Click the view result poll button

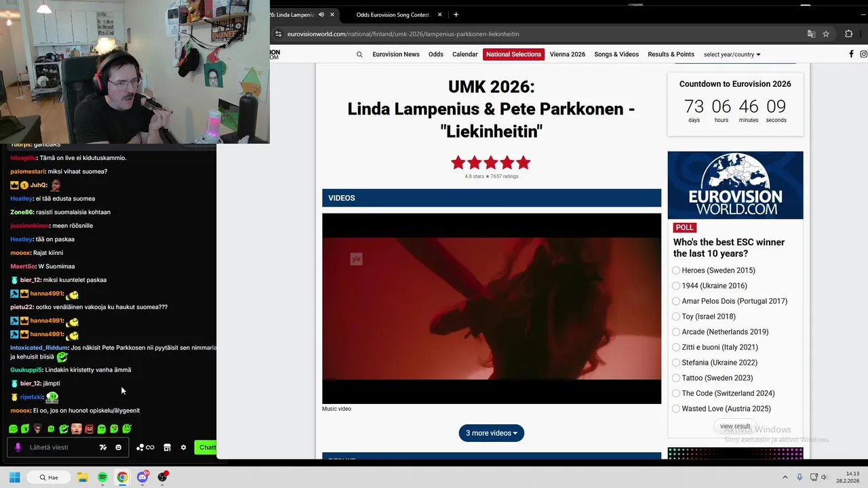pyautogui.click(x=735, y=426)
